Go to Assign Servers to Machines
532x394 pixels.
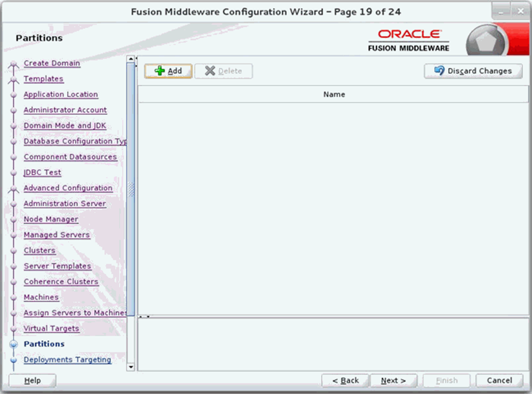pyautogui.click(x=74, y=313)
